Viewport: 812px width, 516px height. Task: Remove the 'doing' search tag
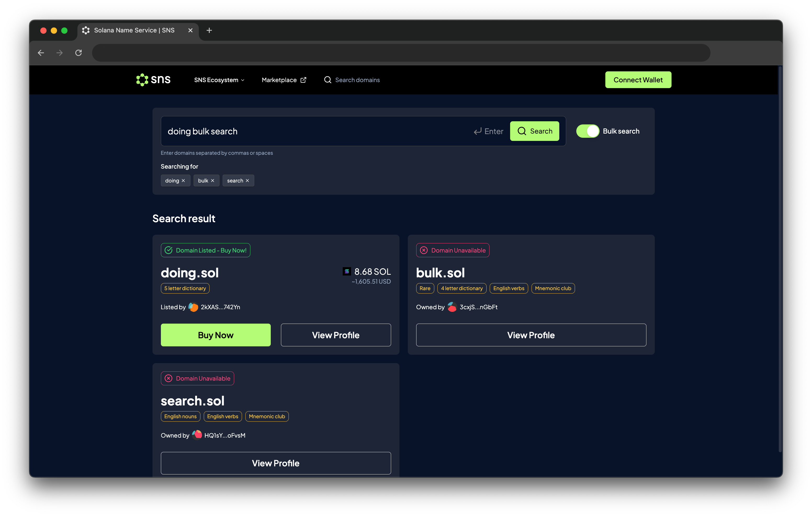[183, 181]
